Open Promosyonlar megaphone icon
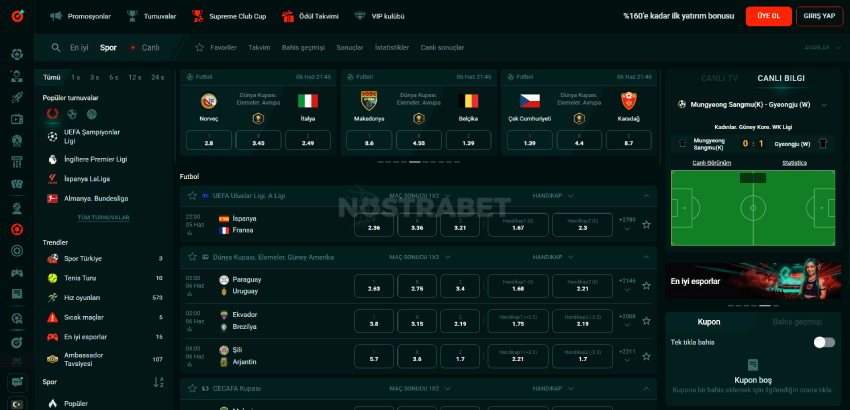Viewport: 850px width, 410px height. (56, 16)
